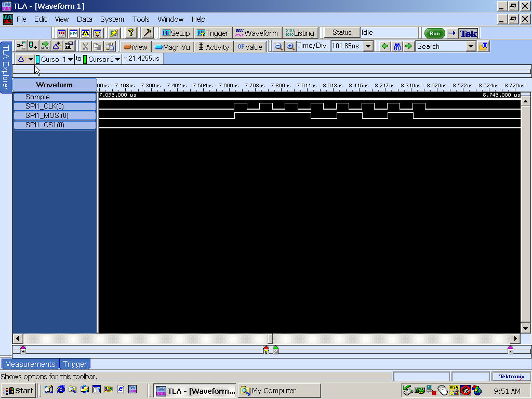
Task: Click the Listing toolbar button
Action: click(300, 33)
